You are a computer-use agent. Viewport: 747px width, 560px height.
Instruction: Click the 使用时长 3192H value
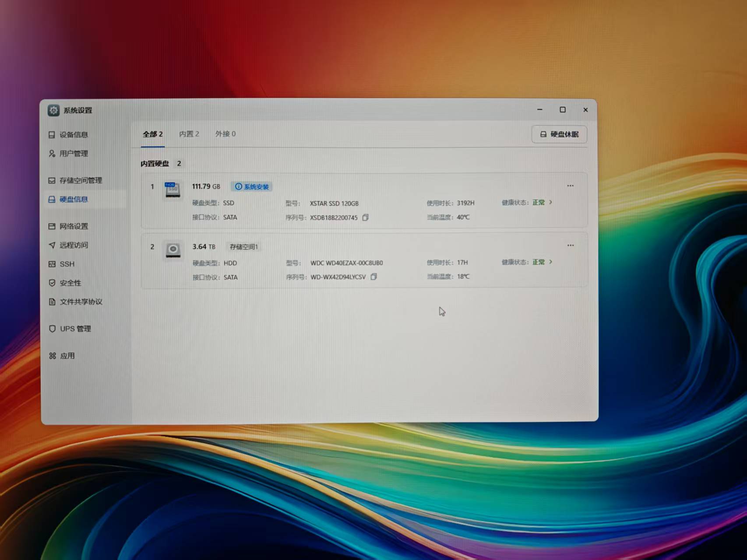466,203
